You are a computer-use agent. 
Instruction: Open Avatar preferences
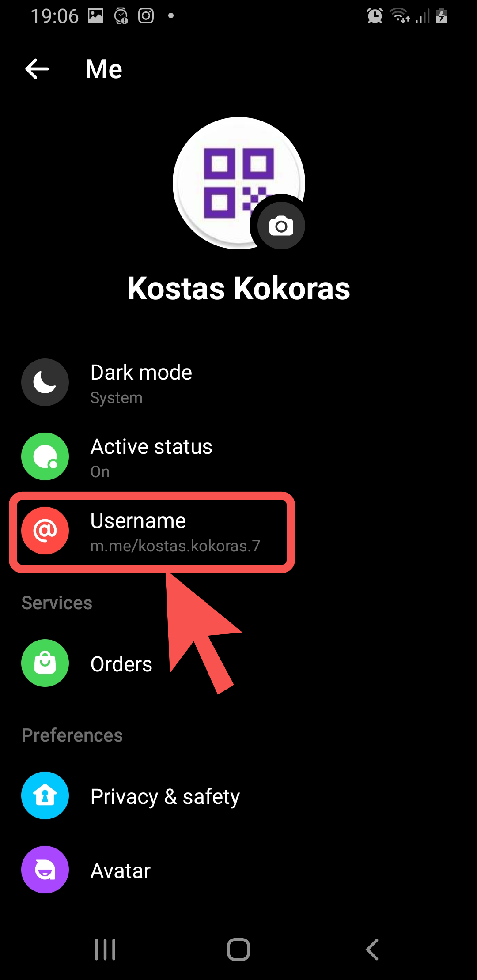238,870
